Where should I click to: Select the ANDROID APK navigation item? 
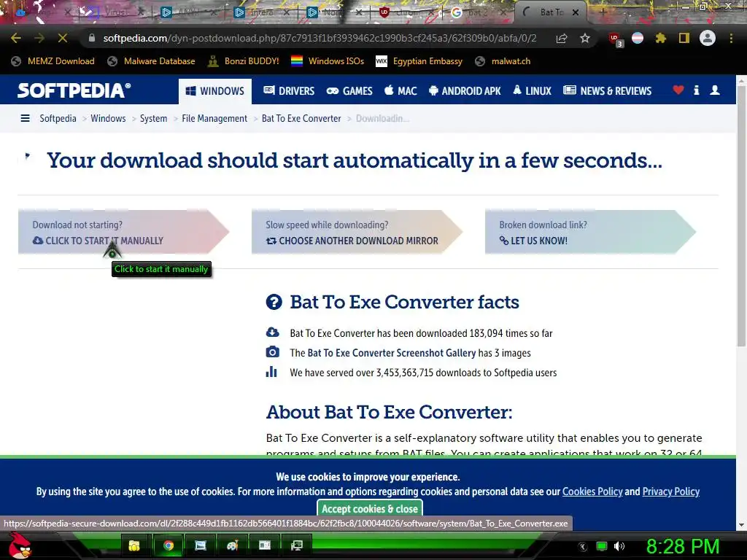pos(465,91)
